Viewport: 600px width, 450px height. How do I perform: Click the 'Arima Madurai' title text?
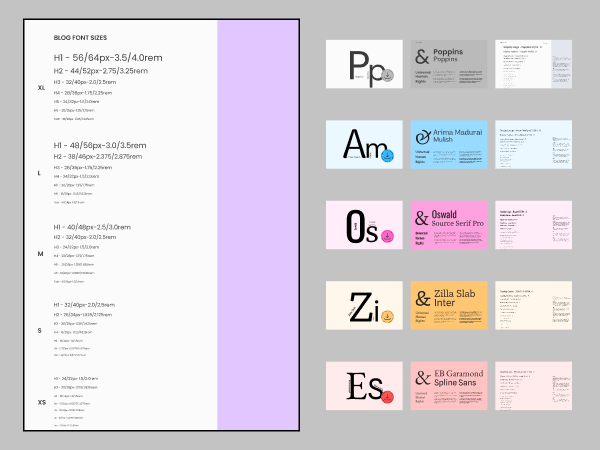(458, 132)
